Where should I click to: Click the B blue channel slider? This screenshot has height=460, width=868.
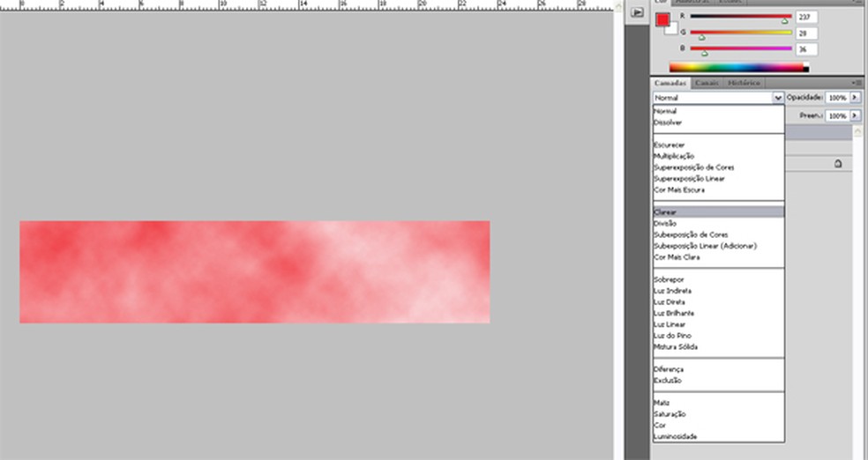(741, 49)
